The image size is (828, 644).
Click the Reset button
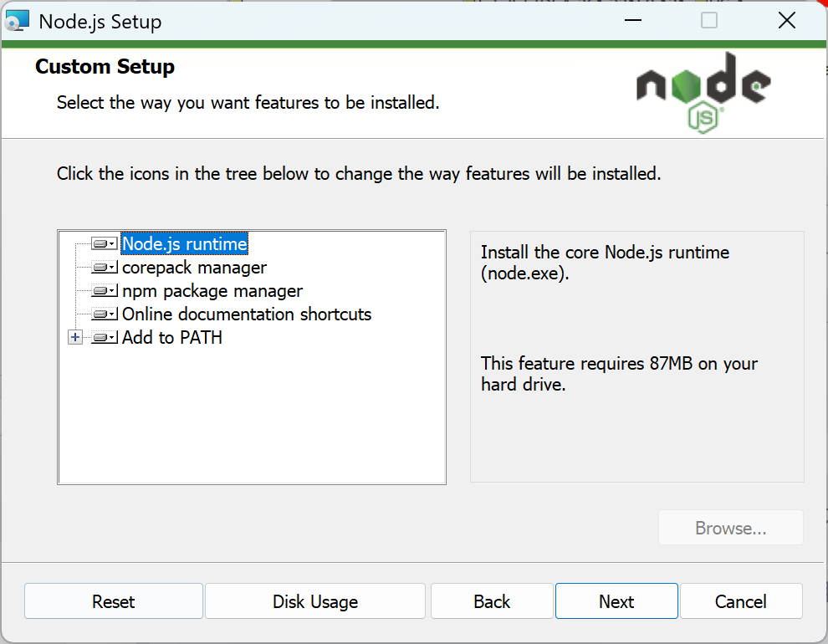(x=114, y=601)
